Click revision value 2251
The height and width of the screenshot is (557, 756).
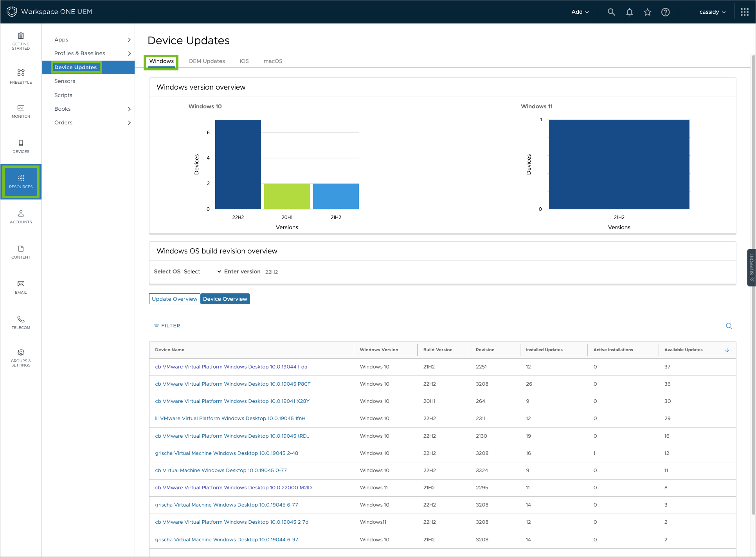pos(481,367)
